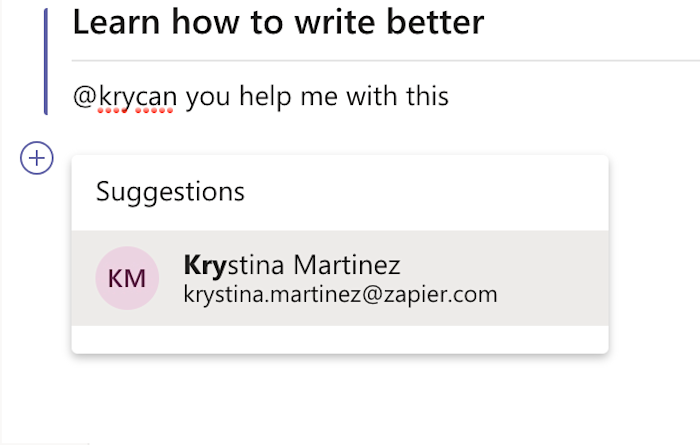Click the Suggestions header label
Image resolution: width=700 pixels, height=445 pixels.
pos(170,192)
